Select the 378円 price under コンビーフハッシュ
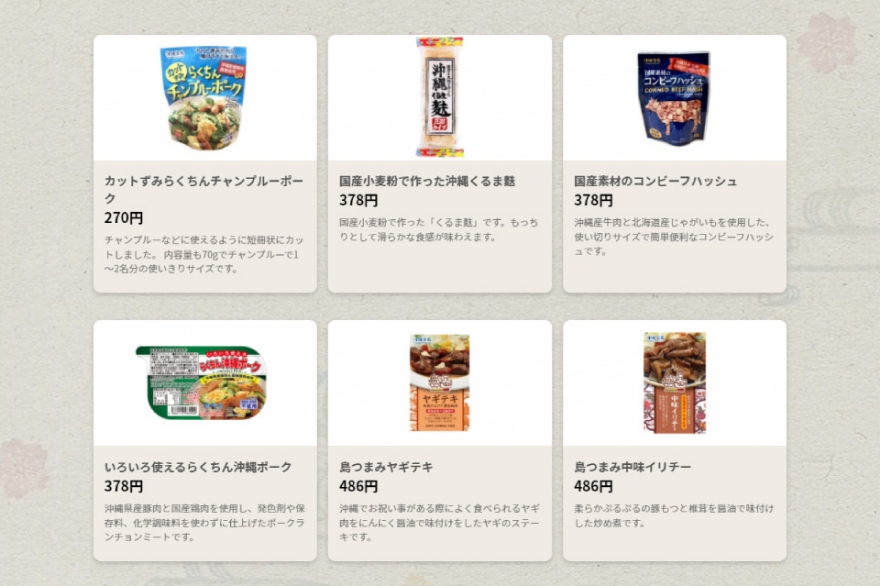Viewport: 880px width, 586px height. 593,200
